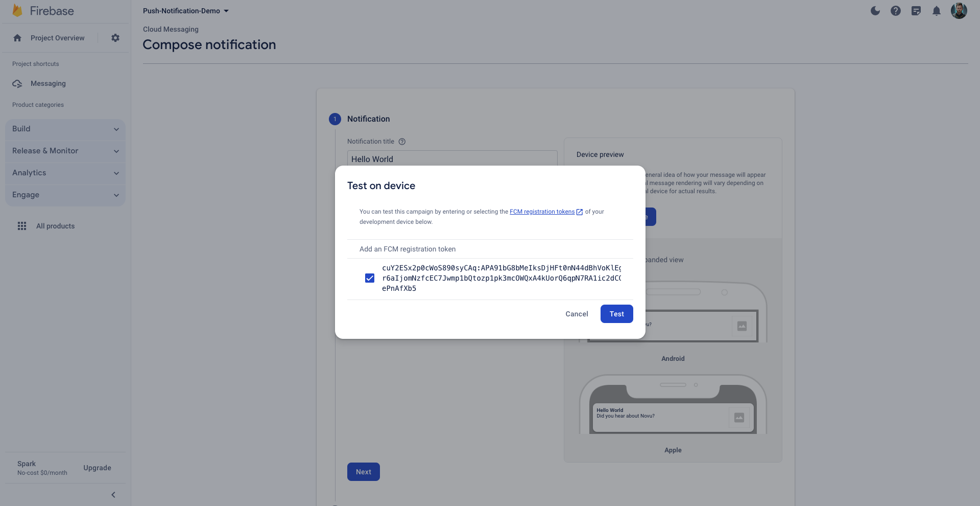Viewport: 980px width, 506px height.
Task: Open the user account avatar
Action: [959, 11]
